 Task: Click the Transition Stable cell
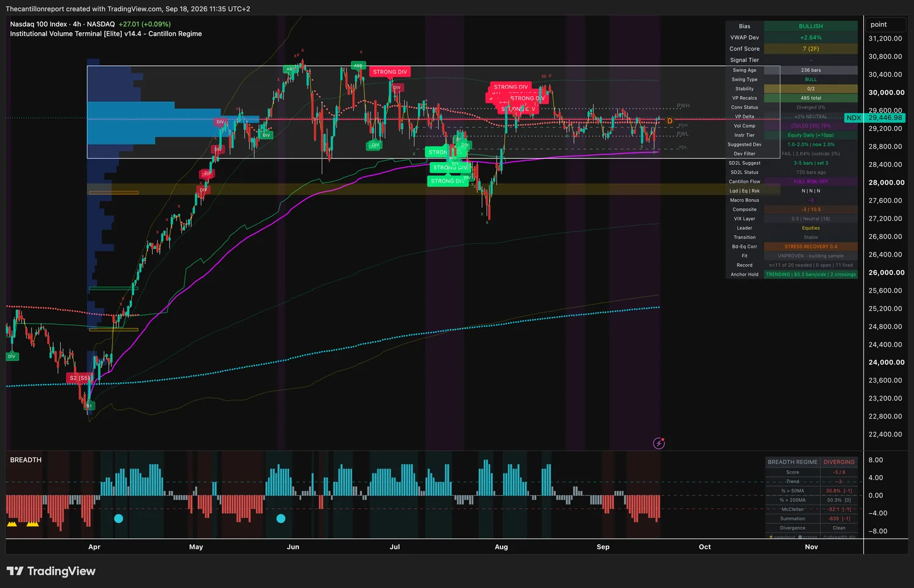click(x=811, y=238)
